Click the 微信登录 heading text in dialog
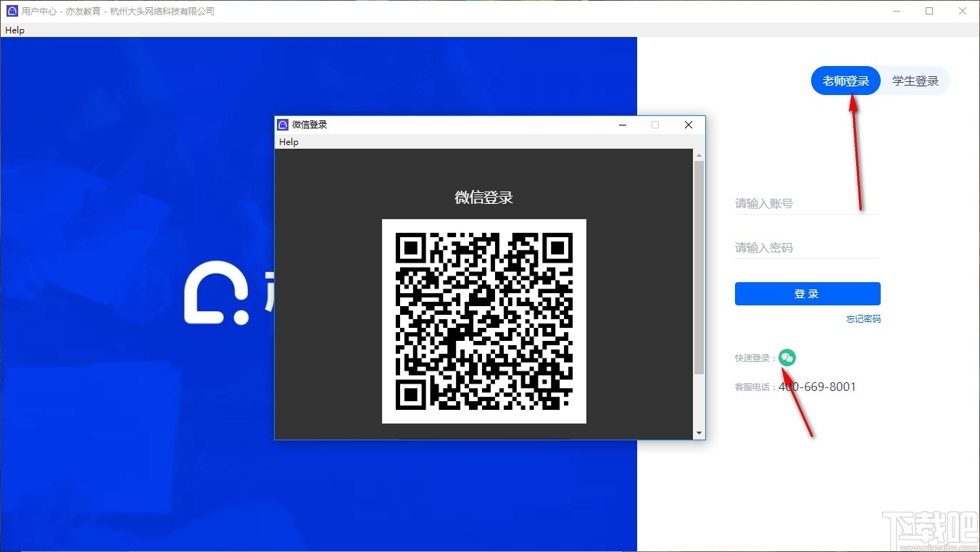Screen dimensions: 980x552 (x=484, y=197)
